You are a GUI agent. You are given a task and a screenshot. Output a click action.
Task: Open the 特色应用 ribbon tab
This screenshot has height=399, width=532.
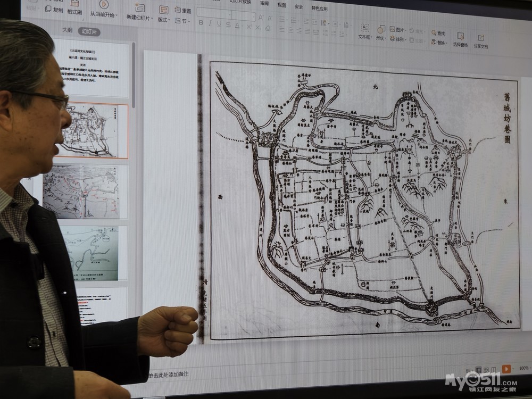(319, 8)
